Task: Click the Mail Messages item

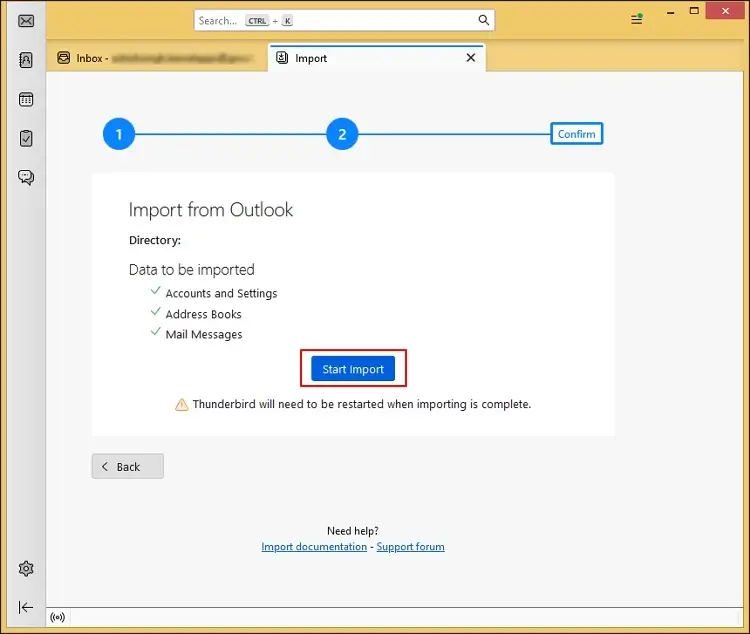Action: 204,334
